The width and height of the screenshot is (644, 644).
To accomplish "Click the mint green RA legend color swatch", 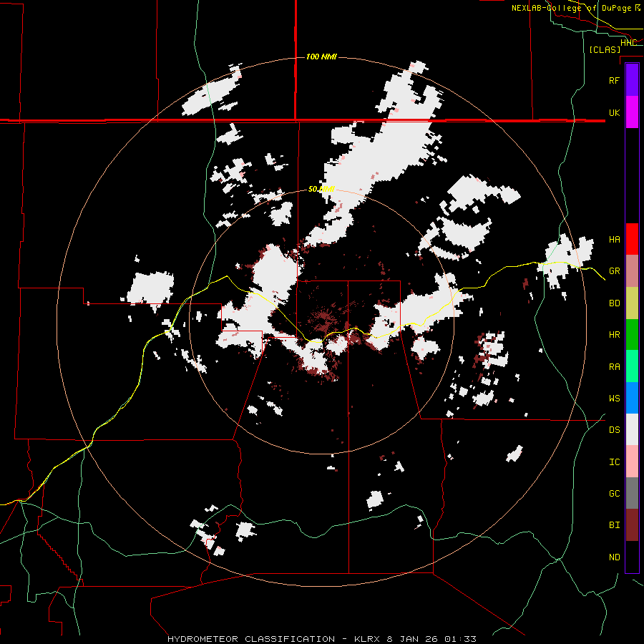I will [632, 366].
